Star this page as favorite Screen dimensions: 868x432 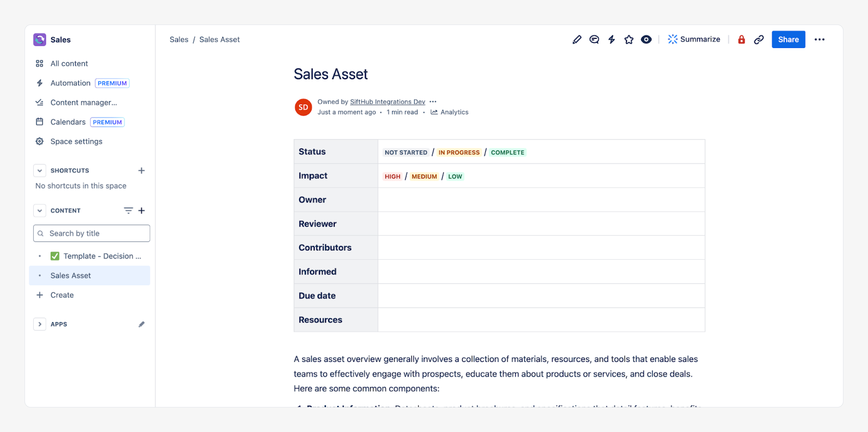click(629, 39)
